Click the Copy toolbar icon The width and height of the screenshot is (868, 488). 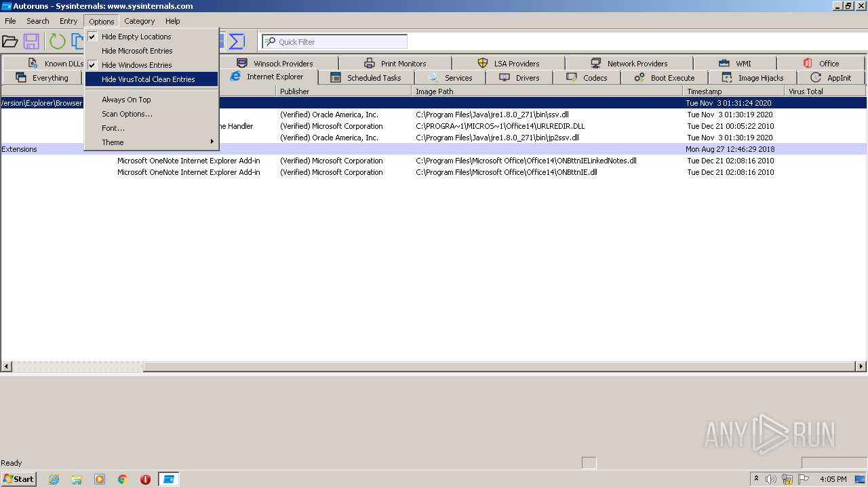[77, 42]
